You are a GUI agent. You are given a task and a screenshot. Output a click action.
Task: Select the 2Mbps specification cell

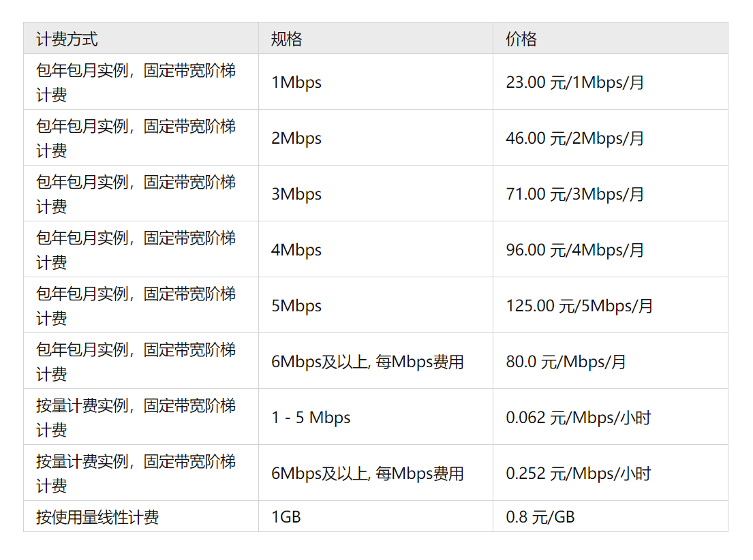[296, 139]
